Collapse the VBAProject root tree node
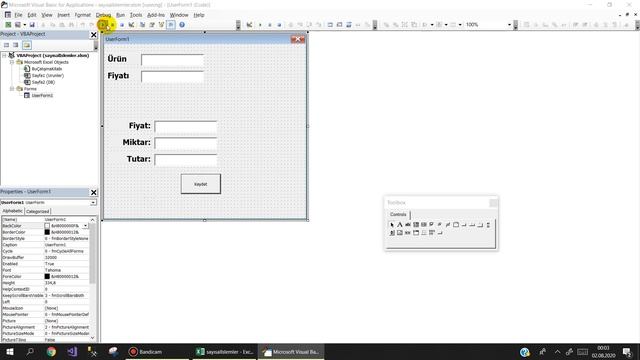 [x=4, y=55]
